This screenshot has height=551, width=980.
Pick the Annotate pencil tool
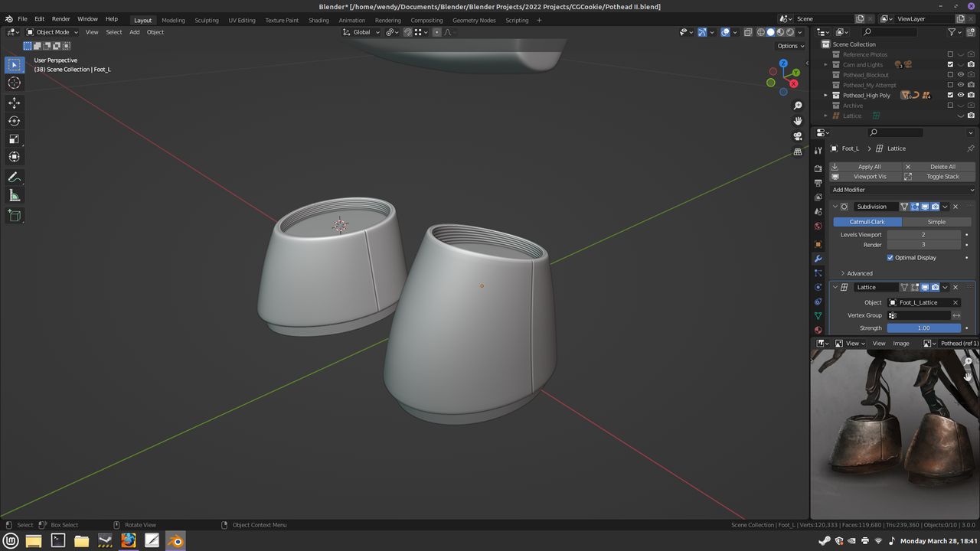click(14, 177)
